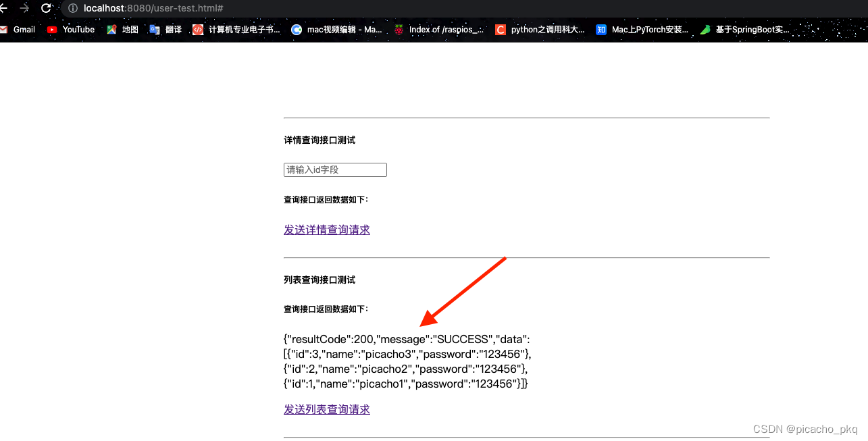
Task: Click the picacho2 record in the JSON
Action: tap(405, 369)
